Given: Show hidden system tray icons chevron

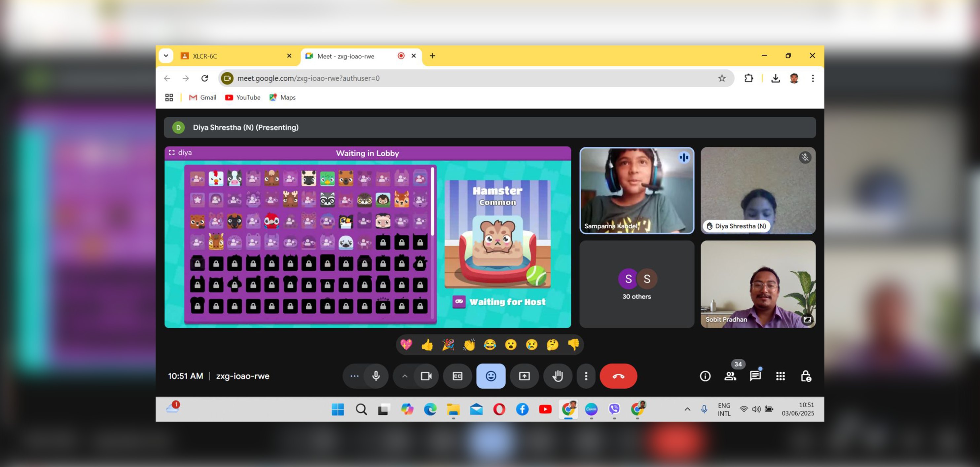Looking at the screenshot, I should pos(687,409).
